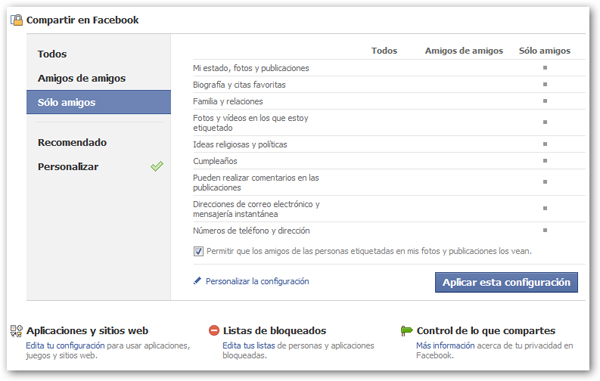
Task: Click the Ideas religiosas y políticas row
Action: click(x=389, y=144)
